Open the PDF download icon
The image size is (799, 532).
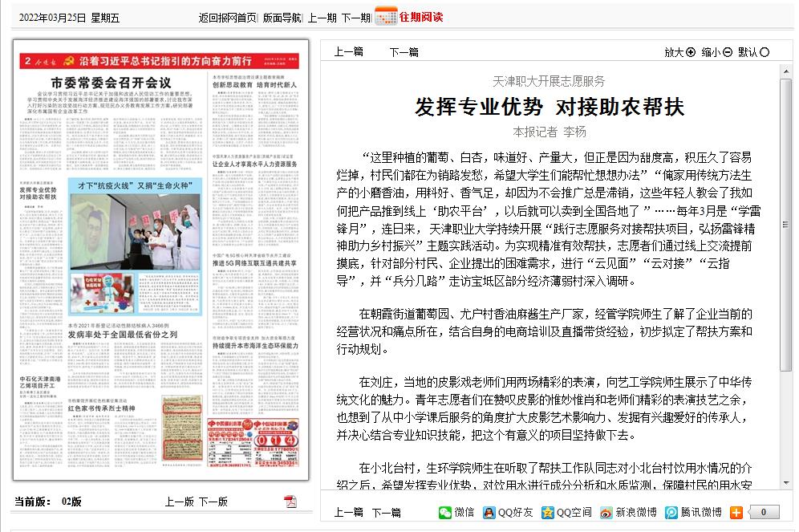click(x=290, y=502)
